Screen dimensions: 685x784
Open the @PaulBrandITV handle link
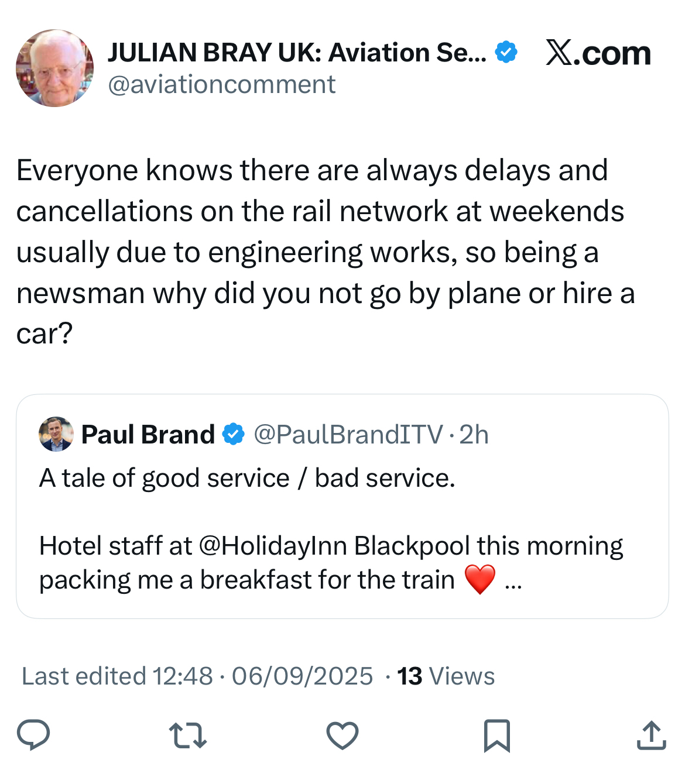point(348,435)
